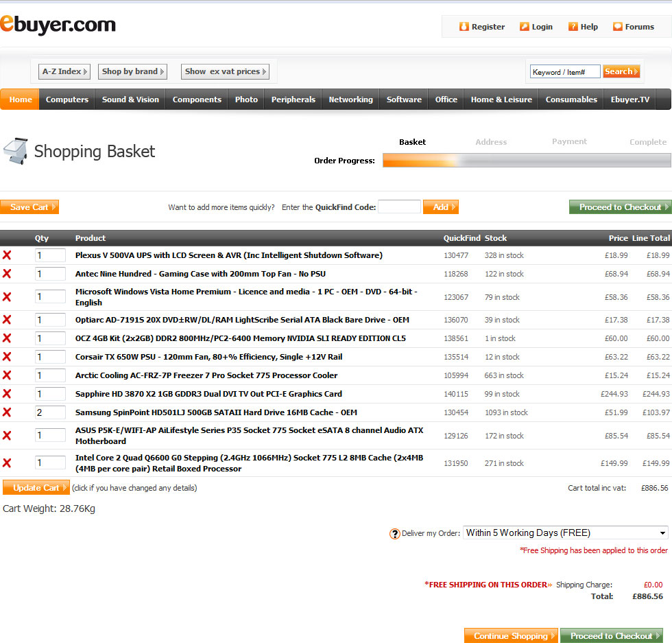Click QuickFind code 140115
Viewport: 672px width, 643px height.
point(456,394)
